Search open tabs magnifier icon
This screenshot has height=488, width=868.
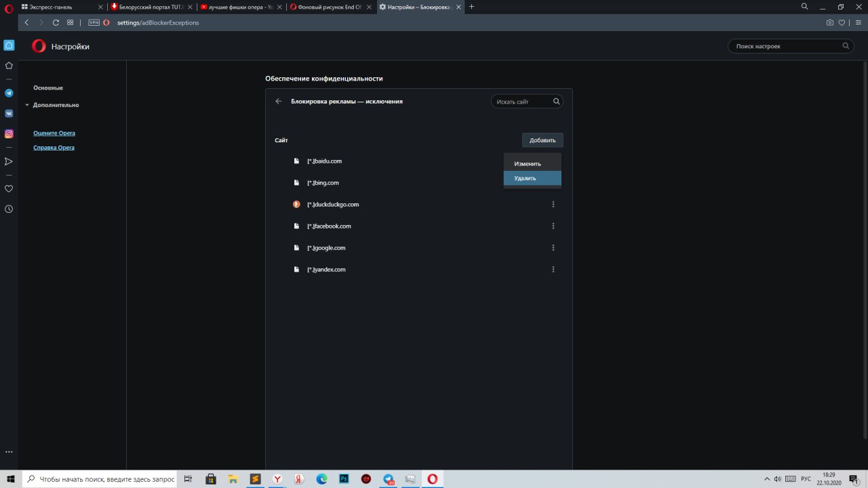pos(805,7)
